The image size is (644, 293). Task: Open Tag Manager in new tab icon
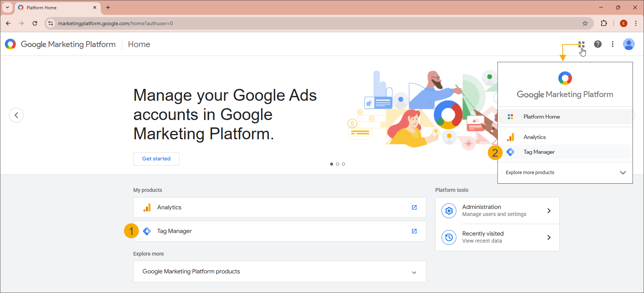414,231
